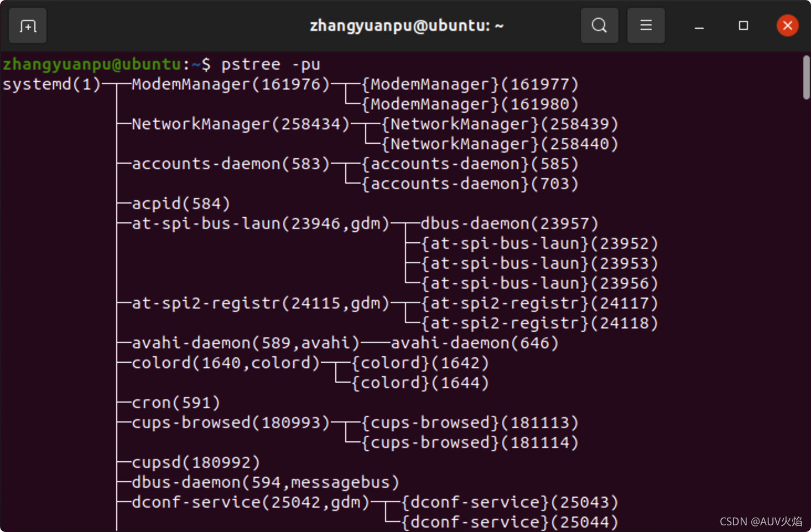Click thread {dconf-service}(25043)
Viewport: 811px width, 532px height.
pyautogui.click(x=510, y=502)
